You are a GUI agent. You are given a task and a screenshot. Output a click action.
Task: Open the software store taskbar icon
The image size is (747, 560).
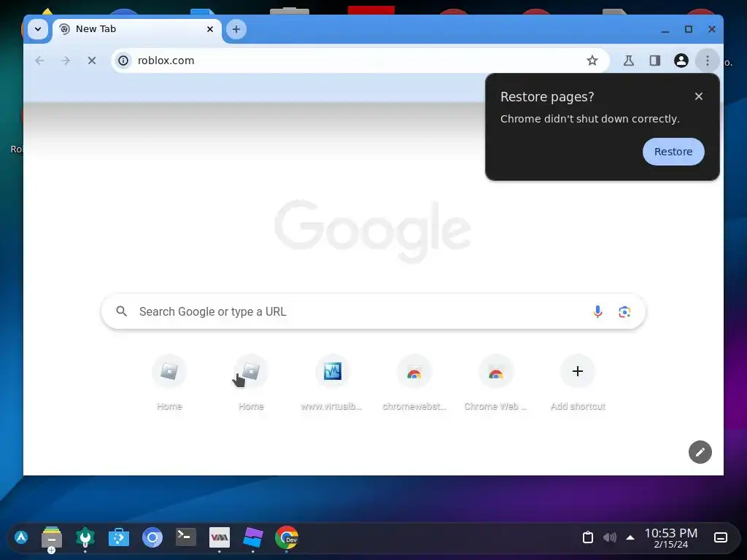(x=119, y=537)
